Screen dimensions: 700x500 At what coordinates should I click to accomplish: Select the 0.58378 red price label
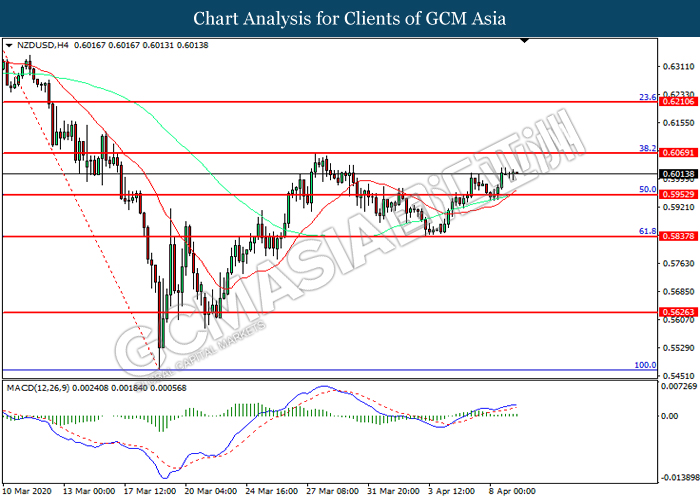678,236
